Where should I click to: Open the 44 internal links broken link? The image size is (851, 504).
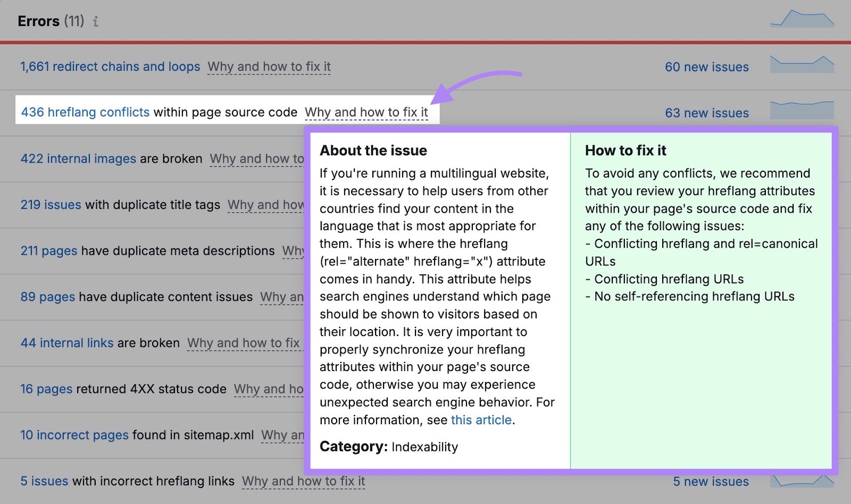coord(67,343)
